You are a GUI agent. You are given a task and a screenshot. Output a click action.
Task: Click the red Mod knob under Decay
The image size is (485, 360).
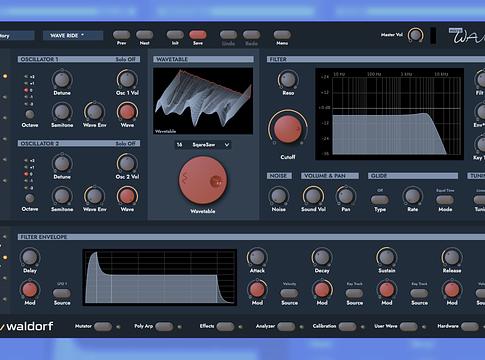click(x=322, y=289)
